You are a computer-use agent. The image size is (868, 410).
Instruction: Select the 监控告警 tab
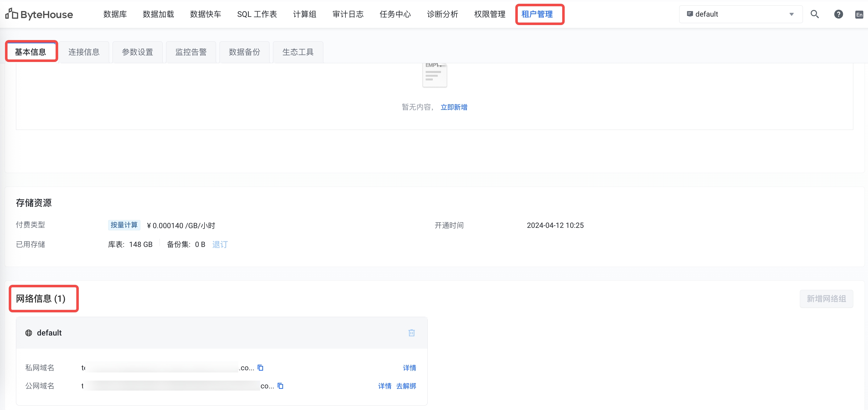(191, 52)
